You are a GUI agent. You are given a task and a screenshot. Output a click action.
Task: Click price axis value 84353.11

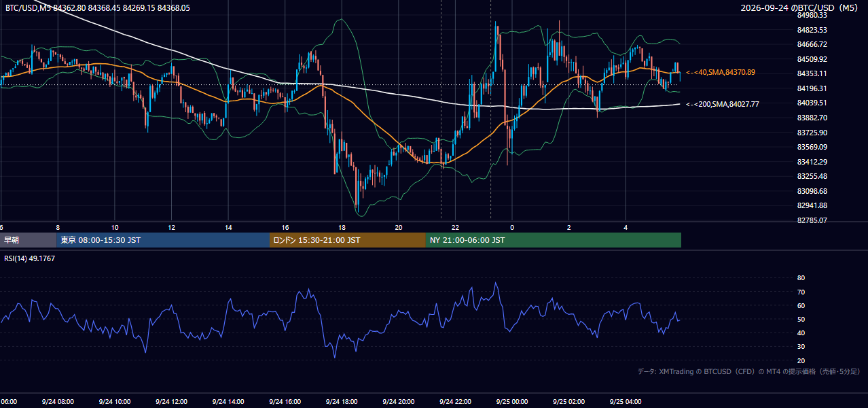[x=812, y=73]
